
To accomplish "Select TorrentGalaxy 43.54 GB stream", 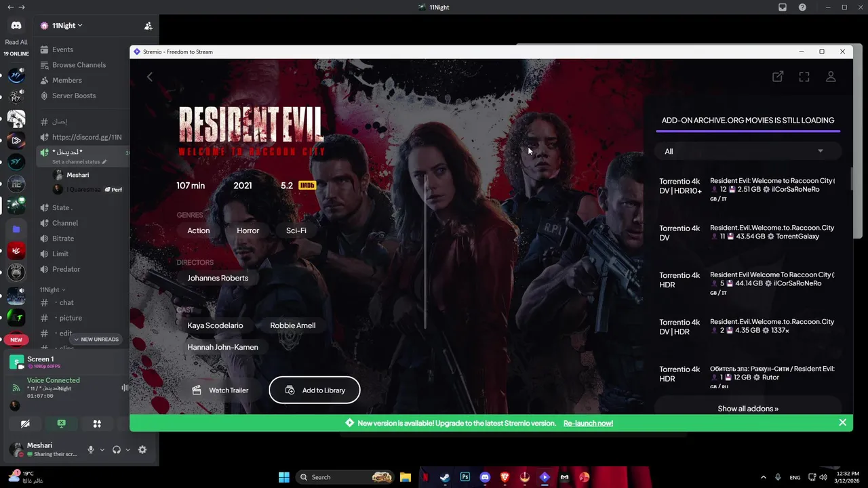I will click(747, 232).
